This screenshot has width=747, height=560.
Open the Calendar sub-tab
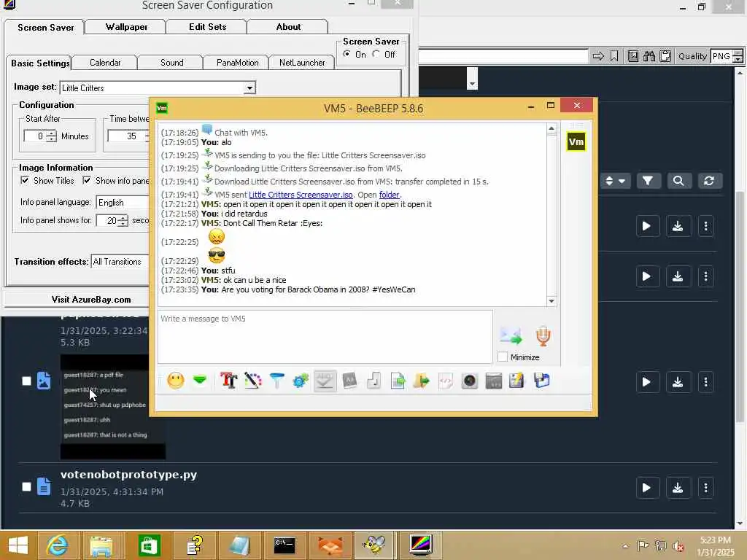105,63
